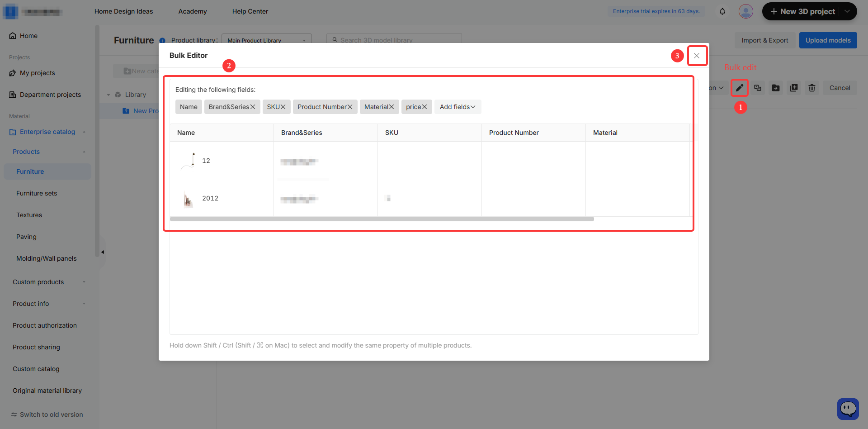Collapse the sidebar with arrow handle
Screen dimensions: 868x429
coord(103,252)
